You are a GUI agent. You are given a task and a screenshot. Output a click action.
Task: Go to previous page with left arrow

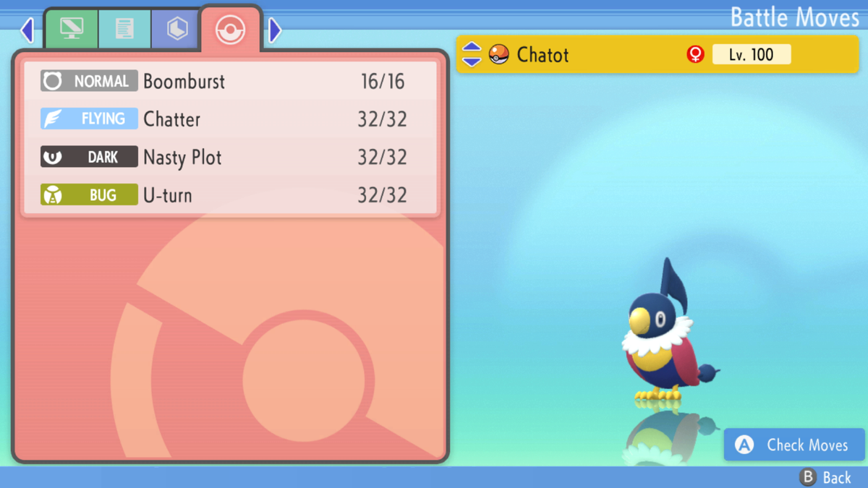27,30
